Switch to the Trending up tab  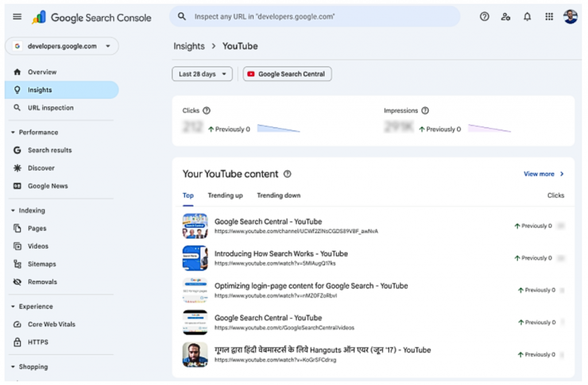pyautogui.click(x=225, y=195)
